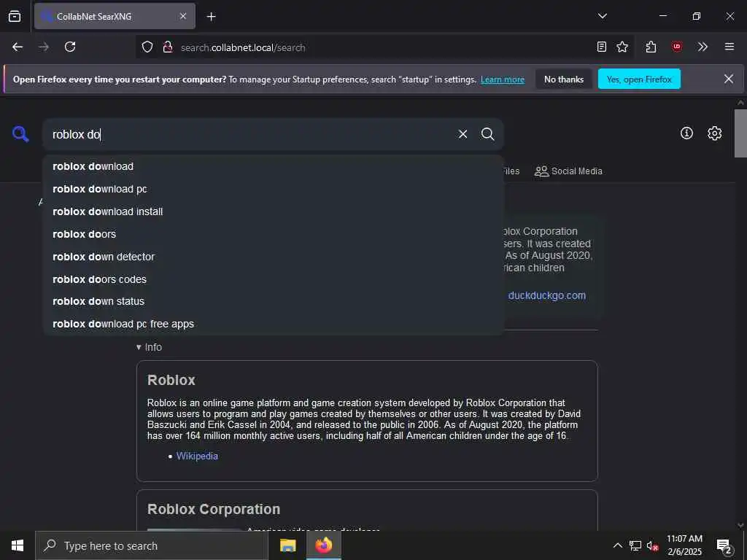Image resolution: width=747 pixels, height=560 pixels.
Task: Click Yes, open Firefox button
Action: [x=639, y=79]
